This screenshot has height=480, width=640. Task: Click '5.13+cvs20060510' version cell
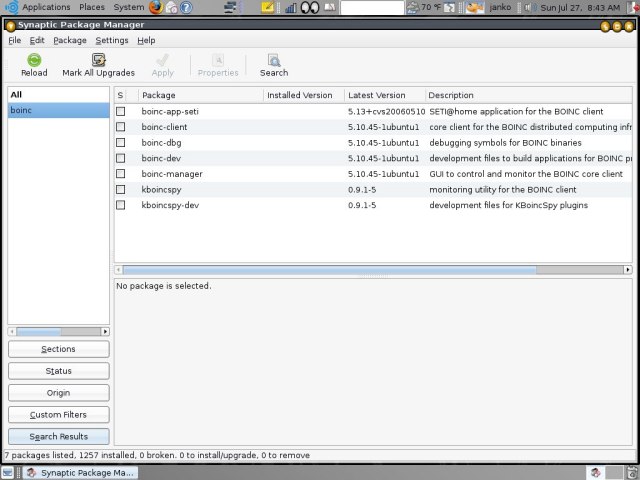pos(387,111)
